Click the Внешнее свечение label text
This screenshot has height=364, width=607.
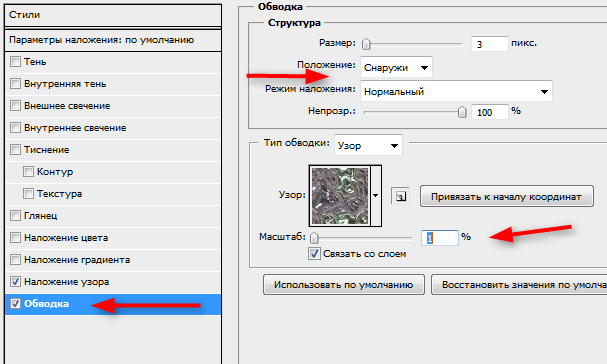point(67,106)
